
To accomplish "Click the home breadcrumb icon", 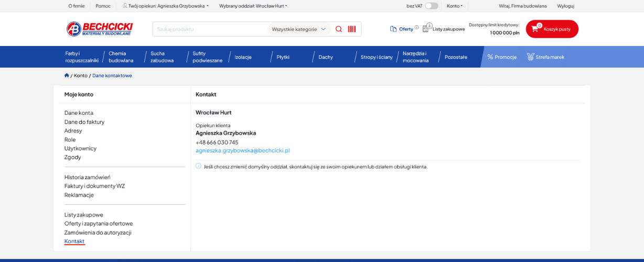I will (x=67, y=75).
